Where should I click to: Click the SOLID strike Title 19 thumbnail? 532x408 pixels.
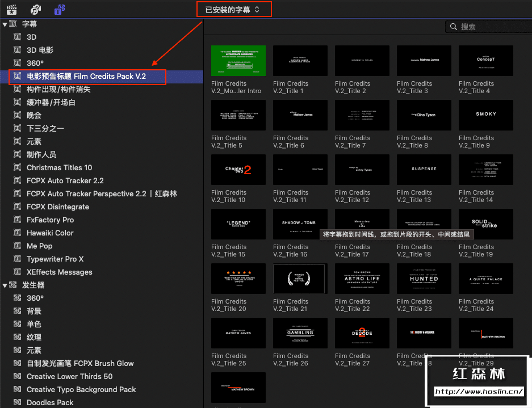pyautogui.click(x=486, y=224)
